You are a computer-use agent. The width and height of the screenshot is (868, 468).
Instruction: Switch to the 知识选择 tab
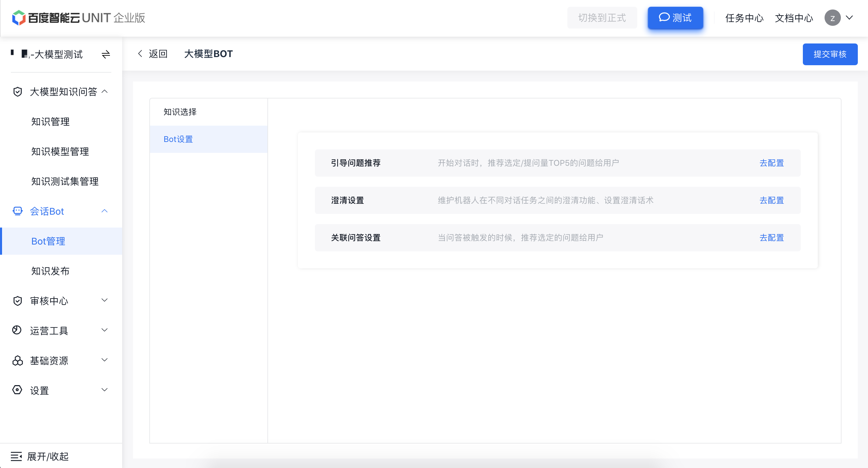pyautogui.click(x=209, y=112)
